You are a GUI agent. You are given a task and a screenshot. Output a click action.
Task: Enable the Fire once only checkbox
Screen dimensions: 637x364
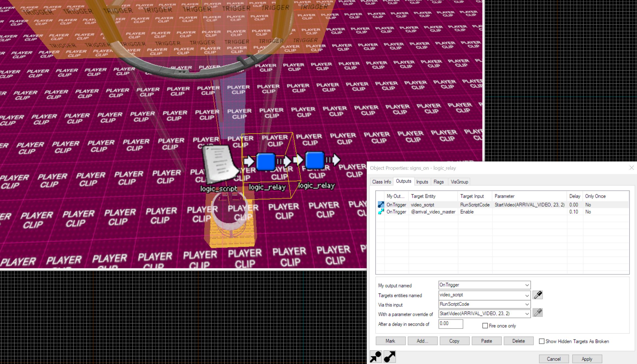(485, 326)
